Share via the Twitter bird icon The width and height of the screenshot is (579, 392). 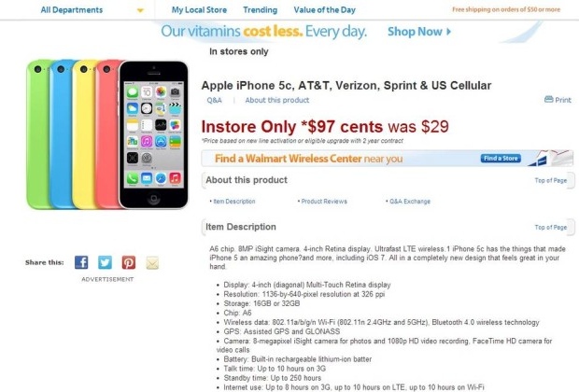(x=105, y=262)
